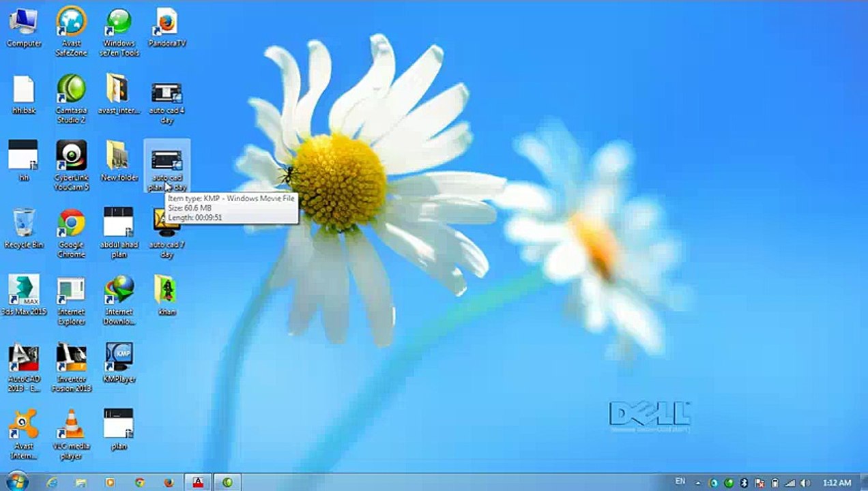Switch to AutoCAD in the taskbar
Viewport: 868px width, 491px height.
(199, 482)
